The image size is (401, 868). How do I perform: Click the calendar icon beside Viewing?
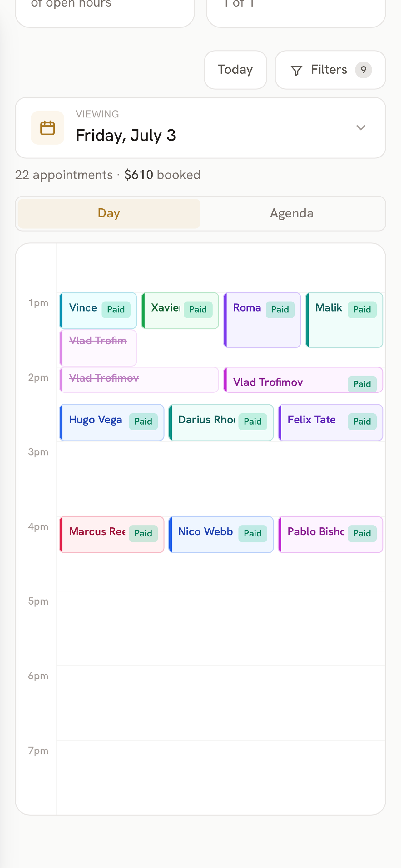pos(47,128)
